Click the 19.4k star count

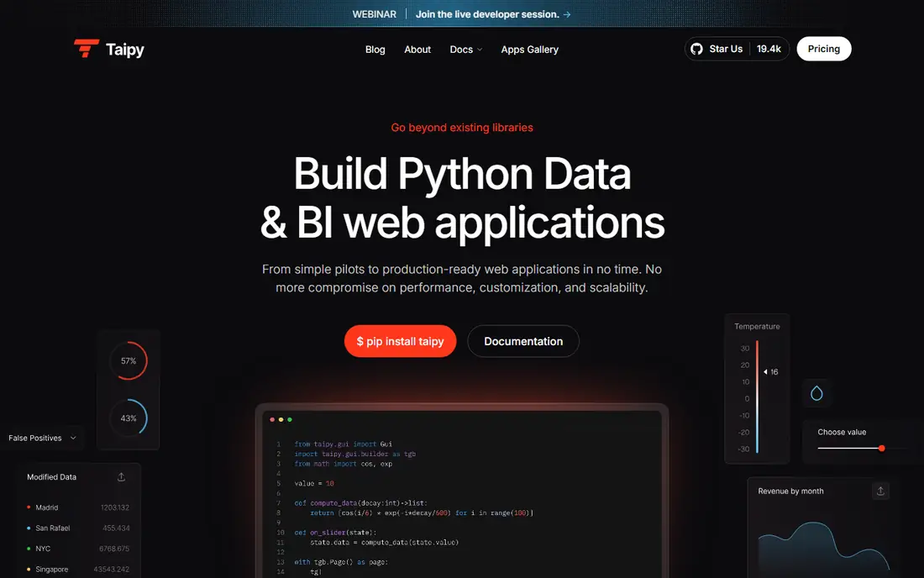click(769, 49)
